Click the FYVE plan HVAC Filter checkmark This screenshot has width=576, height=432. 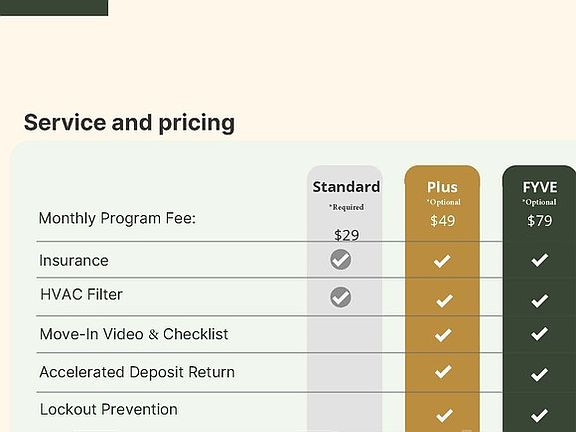pos(540,301)
